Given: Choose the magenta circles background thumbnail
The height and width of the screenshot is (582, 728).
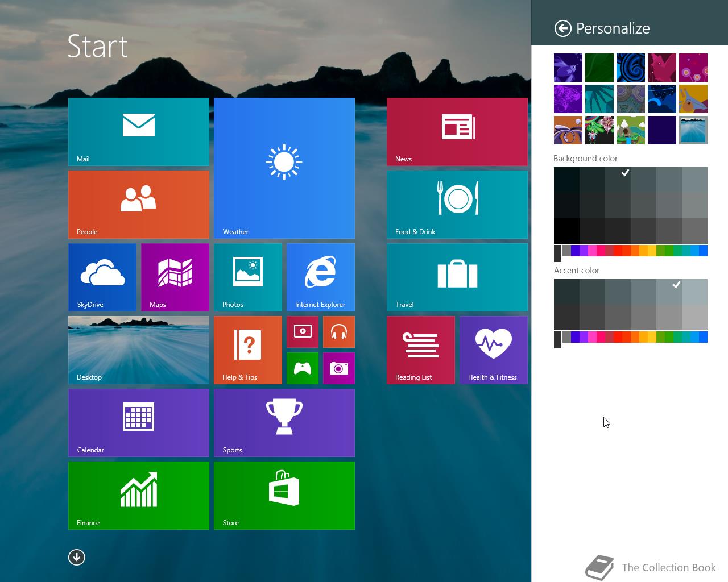Looking at the screenshot, I should click(693, 68).
